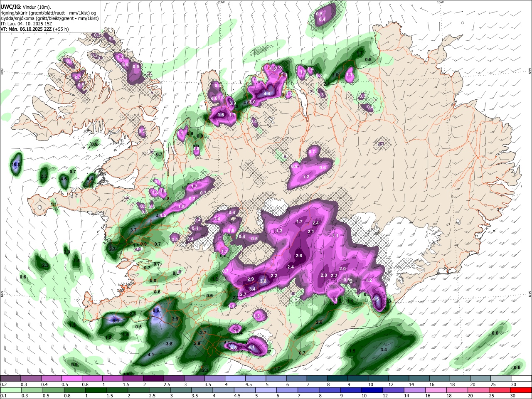This screenshot has width=532, height=399.
Task: Click the '0.1' label in the lower legend
Action: [x=3, y=396]
